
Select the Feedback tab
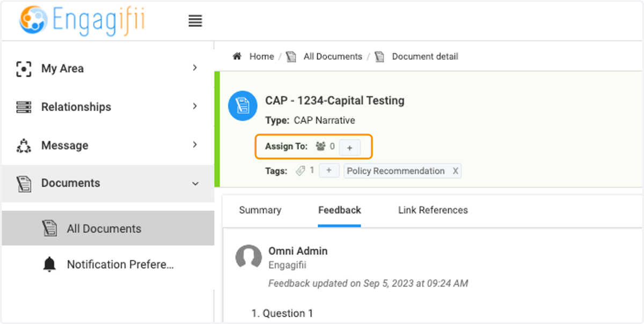(340, 210)
